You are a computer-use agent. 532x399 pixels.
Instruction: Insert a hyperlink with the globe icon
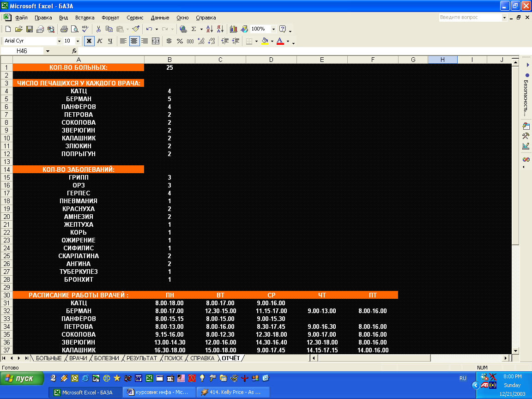point(183,29)
